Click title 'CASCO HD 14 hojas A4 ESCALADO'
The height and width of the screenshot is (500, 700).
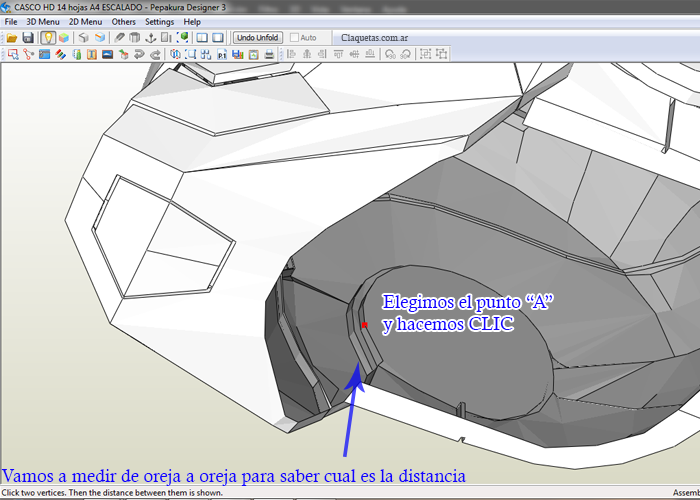coord(79,7)
